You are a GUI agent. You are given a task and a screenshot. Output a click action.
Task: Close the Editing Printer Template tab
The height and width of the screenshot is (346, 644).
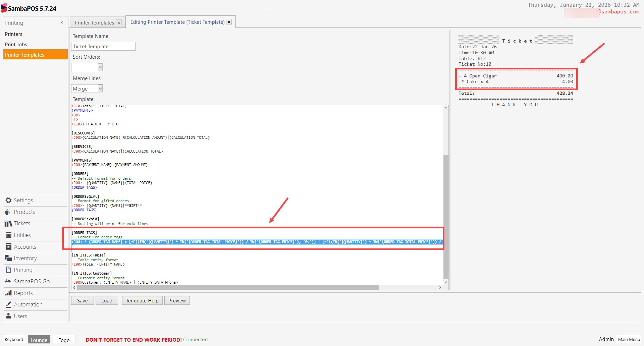(x=229, y=22)
